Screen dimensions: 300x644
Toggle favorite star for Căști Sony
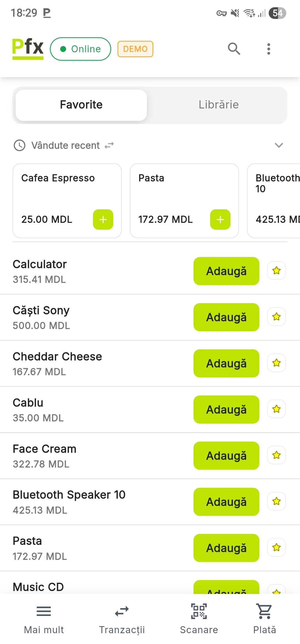click(x=276, y=317)
